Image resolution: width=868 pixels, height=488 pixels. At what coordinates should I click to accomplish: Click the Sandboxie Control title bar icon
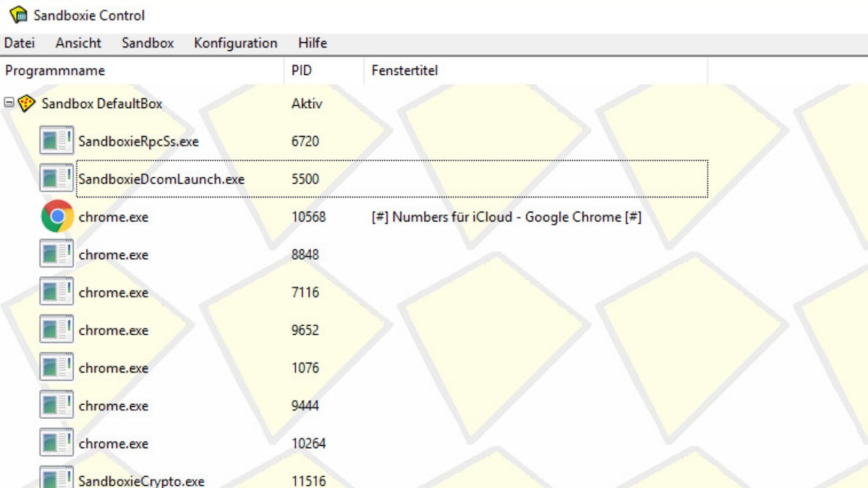18,15
